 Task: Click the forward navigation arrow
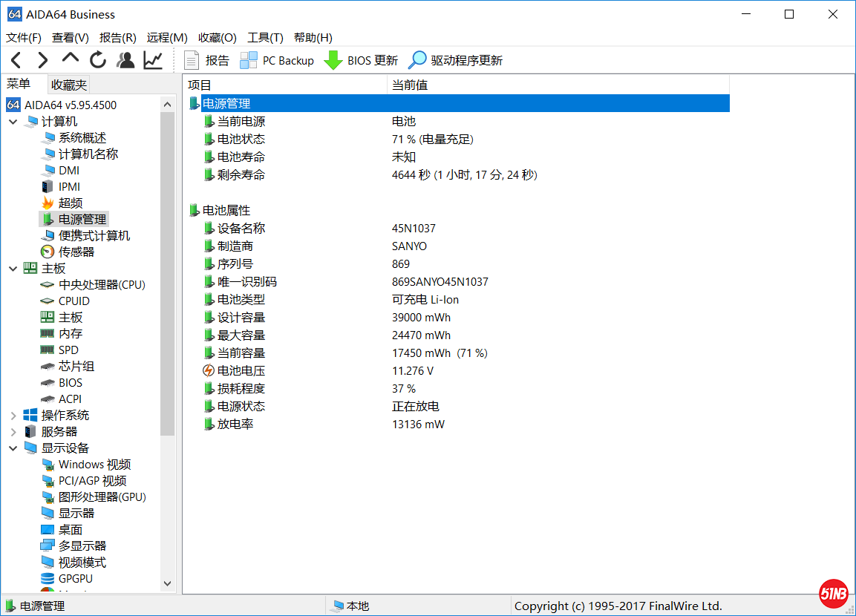click(x=43, y=60)
